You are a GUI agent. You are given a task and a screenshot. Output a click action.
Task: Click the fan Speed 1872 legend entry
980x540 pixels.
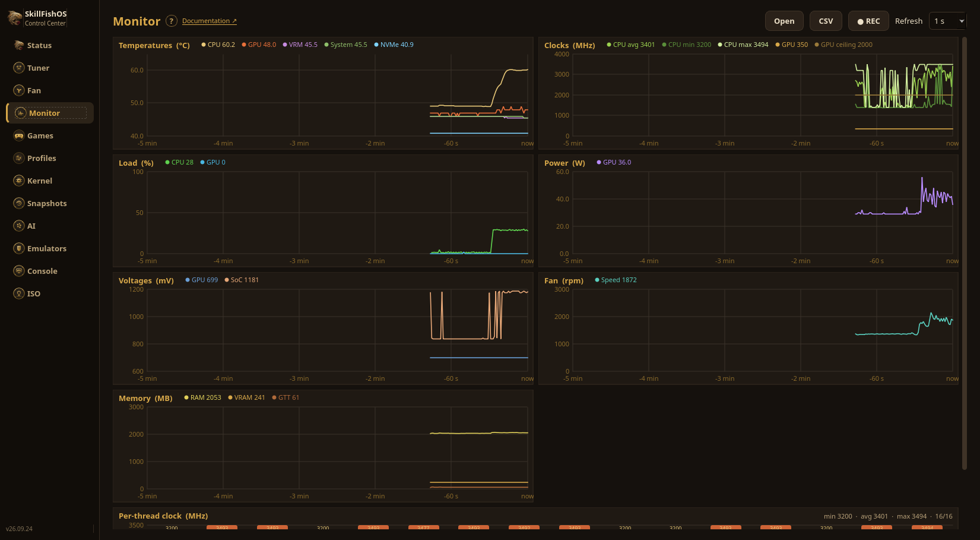(x=616, y=280)
